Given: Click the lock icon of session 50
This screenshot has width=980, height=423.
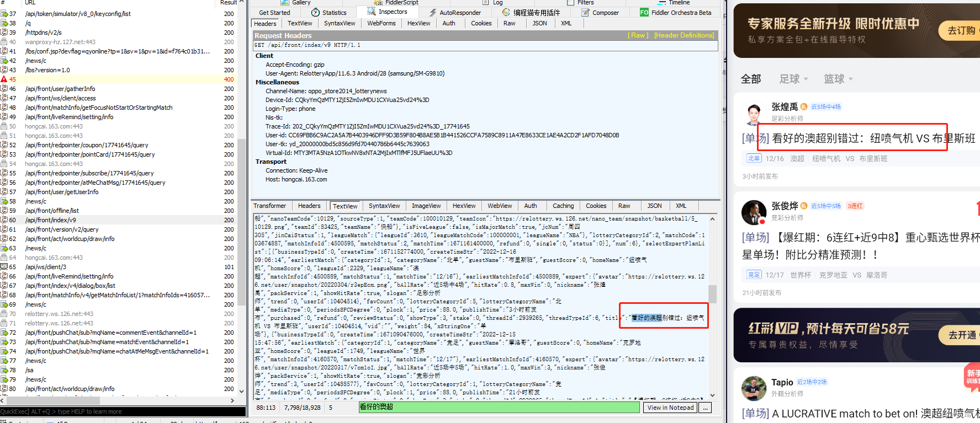Looking at the screenshot, I should click(x=4, y=126).
